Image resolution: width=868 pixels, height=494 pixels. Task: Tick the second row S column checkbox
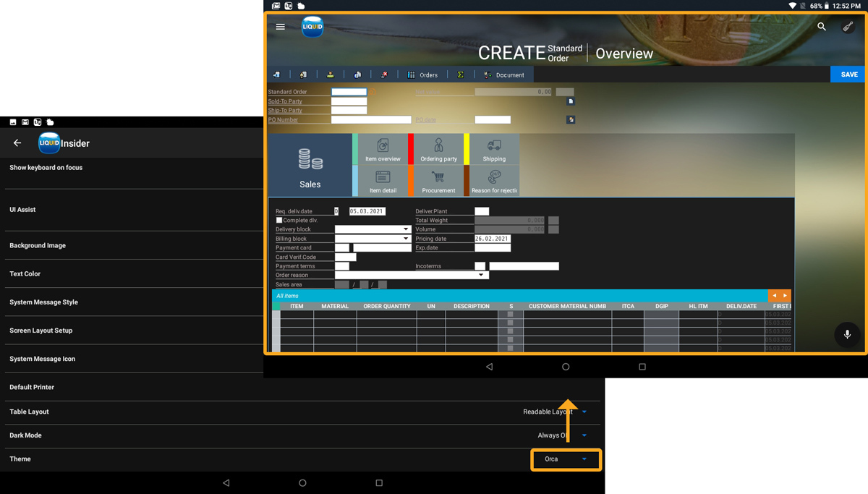point(511,323)
